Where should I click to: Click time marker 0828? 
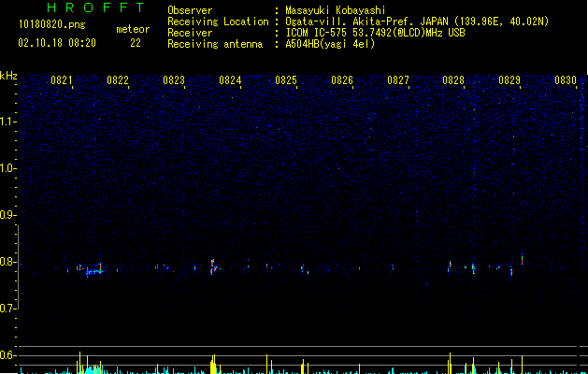[453, 80]
